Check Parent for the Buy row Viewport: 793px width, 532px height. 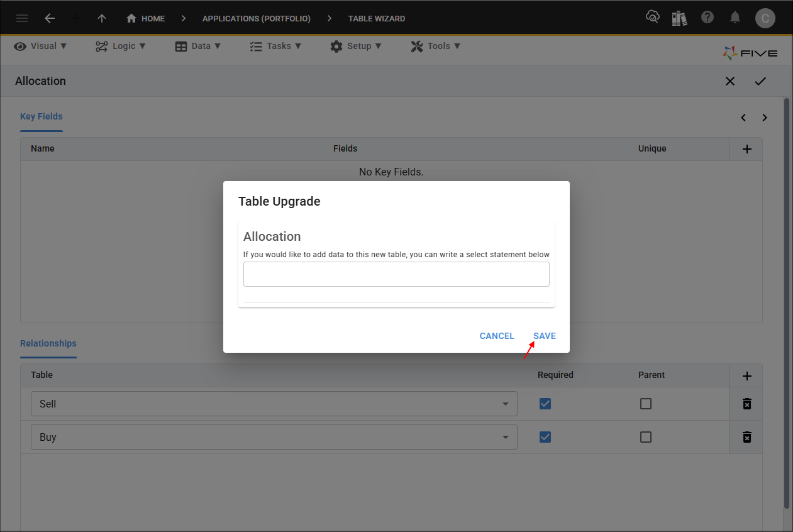pos(646,437)
